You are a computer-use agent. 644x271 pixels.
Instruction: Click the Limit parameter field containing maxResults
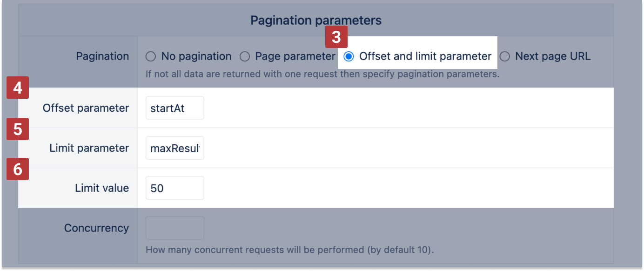174,148
